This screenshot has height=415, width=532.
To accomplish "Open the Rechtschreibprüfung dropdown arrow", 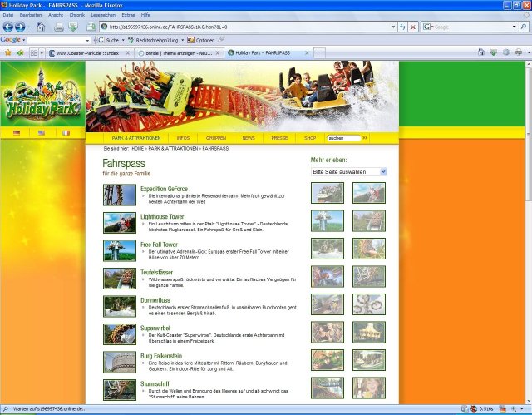I will [183, 40].
